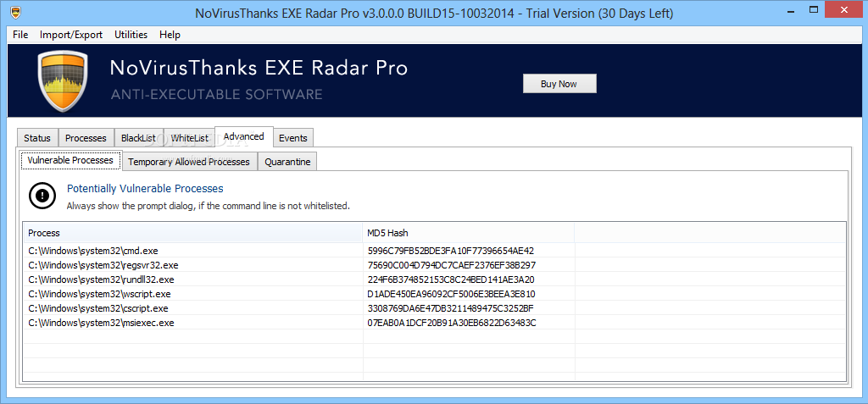Open the Utilities menu

pos(131,35)
